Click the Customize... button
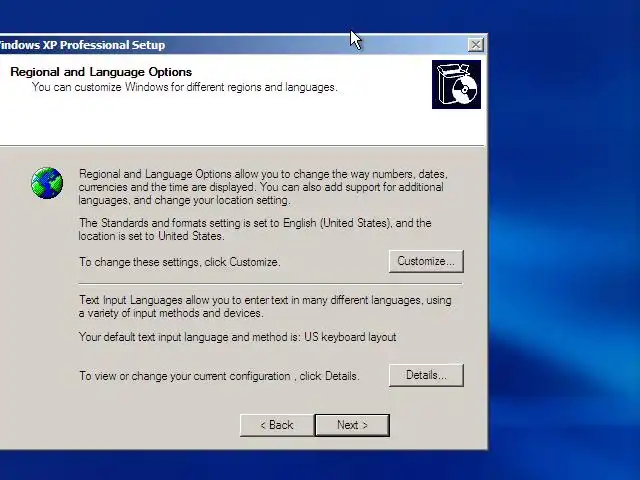This screenshot has width=640, height=480. pyautogui.click(x=426, y=261)
